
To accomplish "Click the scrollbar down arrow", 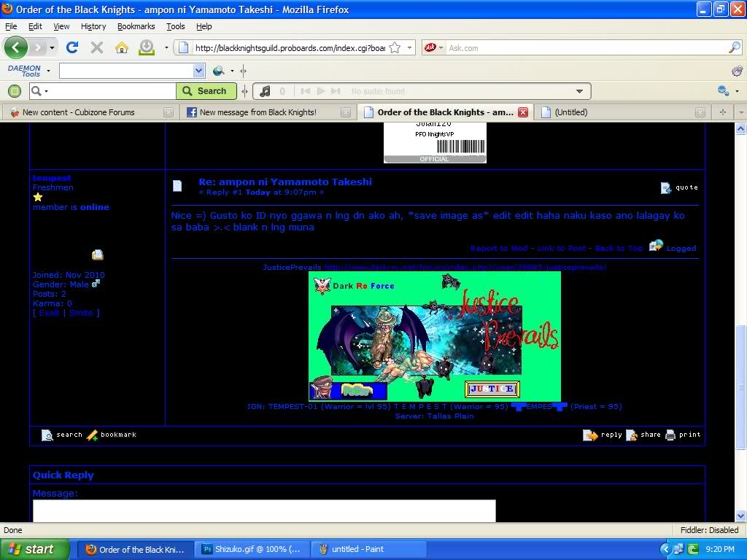I will [741, 516].
